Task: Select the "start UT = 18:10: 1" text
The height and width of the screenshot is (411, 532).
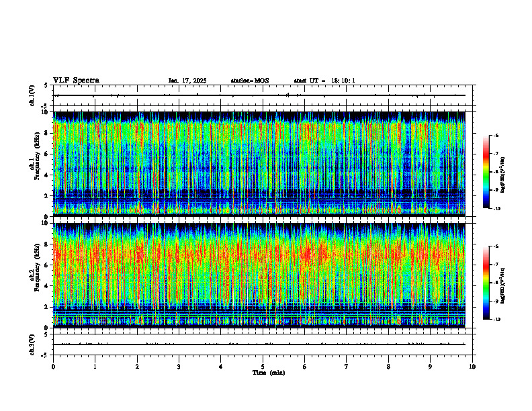Action: coord(324,81)
